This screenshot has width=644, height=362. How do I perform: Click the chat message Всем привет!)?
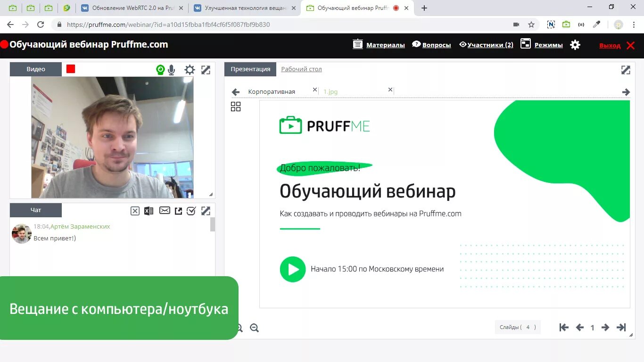tap(55, 238)
